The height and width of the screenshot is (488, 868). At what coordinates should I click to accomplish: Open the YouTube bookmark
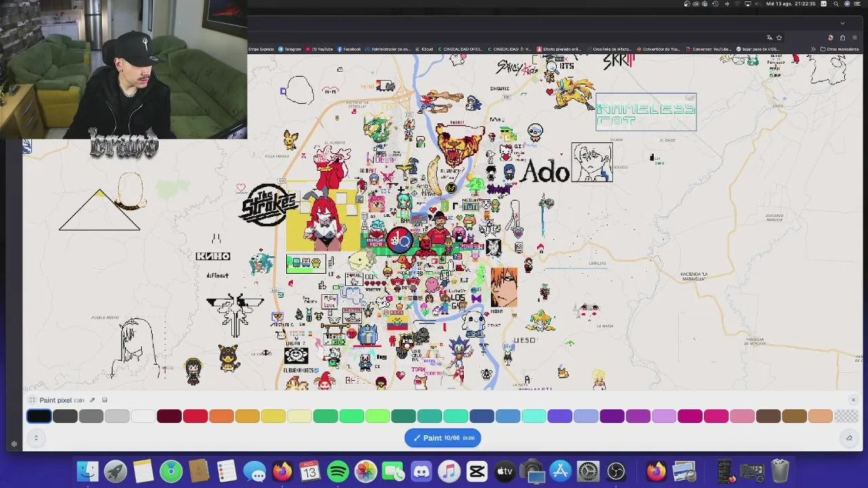pyautogui.click(x=319, y=49)
